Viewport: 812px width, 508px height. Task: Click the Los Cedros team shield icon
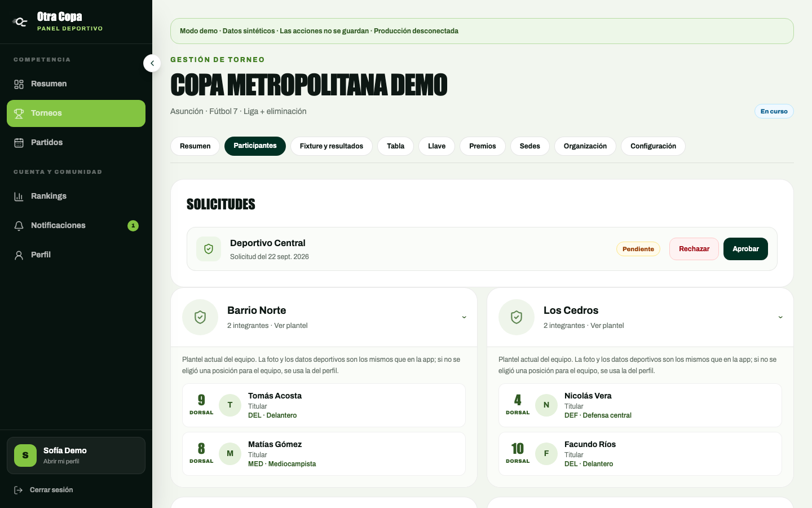pyautogui.click(x=517, y=317)
